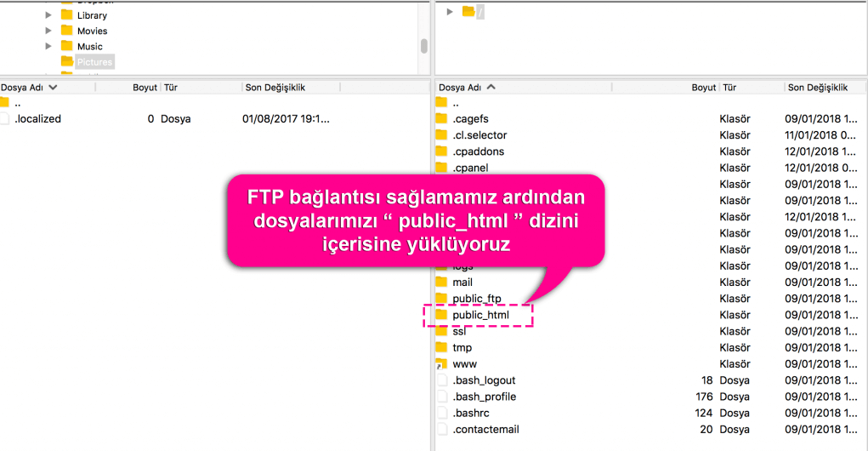Select the Pictures folder in local tree
The image size is (868, 451).
tap(94, 62)
